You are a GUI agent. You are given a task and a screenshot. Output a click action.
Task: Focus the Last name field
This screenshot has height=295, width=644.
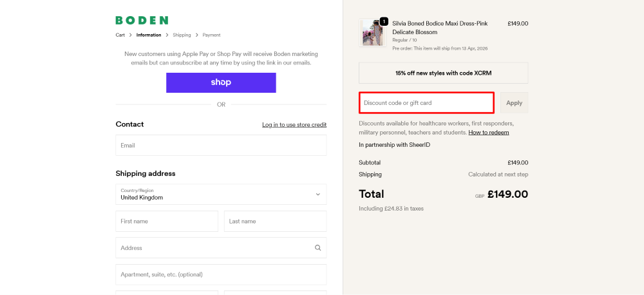click(275, 222)
